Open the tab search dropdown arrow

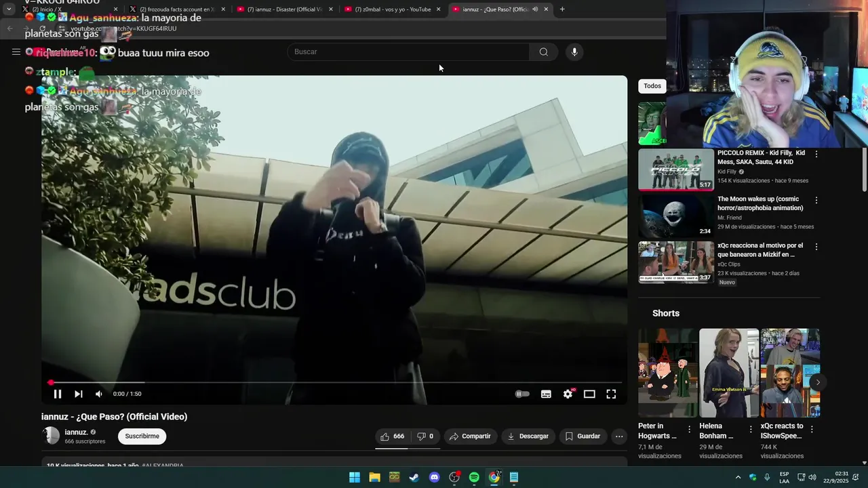(x=9, y=9)
